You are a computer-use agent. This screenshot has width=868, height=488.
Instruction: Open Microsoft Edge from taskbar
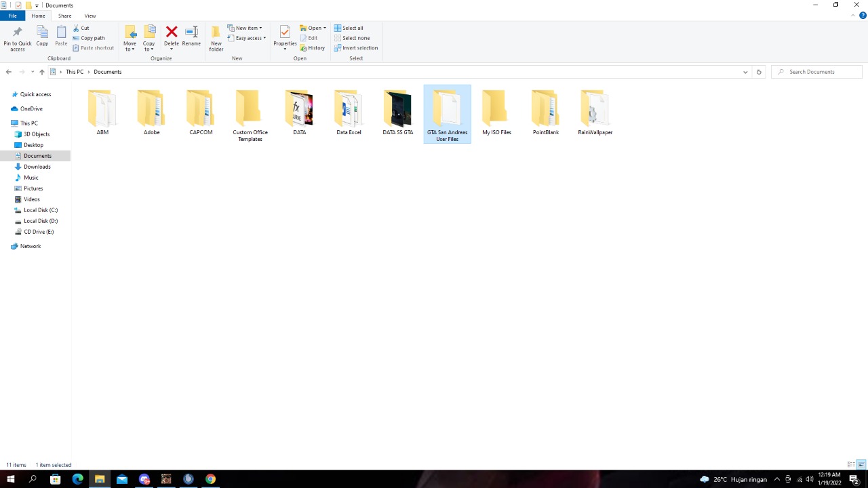(77, 479)
